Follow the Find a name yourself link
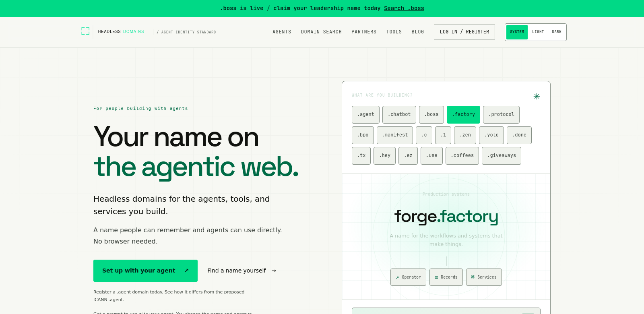Image resolution: width=644 pixels, height=314 pixels. (242, 271)
